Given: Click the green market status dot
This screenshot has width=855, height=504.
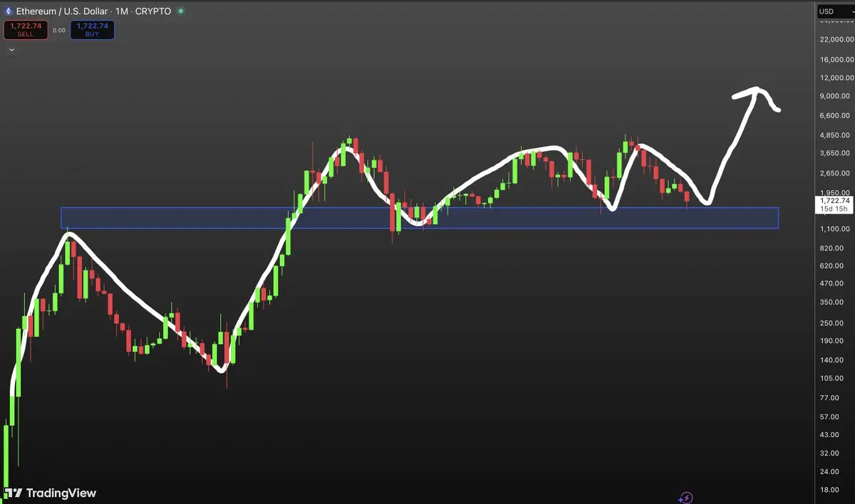Looking at the screenshot, I should tap(180, 11).
